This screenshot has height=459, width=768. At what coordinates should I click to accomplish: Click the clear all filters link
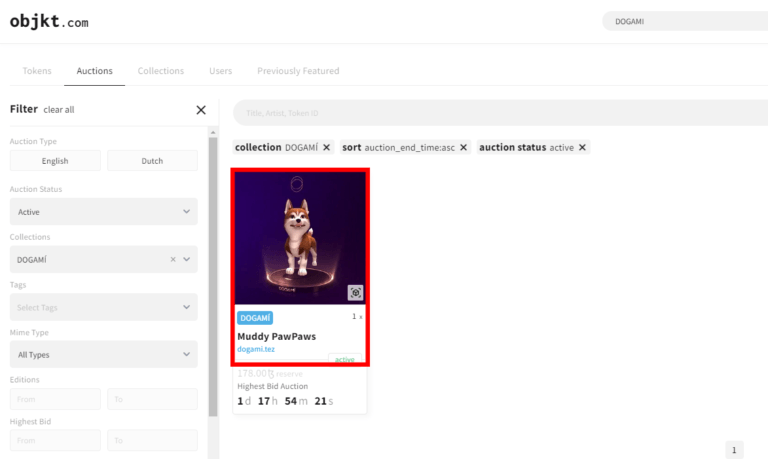59,110
